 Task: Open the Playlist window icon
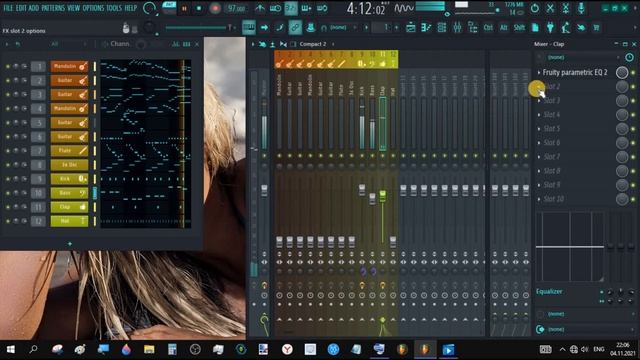pyautogui.click(x=411, y=27)
